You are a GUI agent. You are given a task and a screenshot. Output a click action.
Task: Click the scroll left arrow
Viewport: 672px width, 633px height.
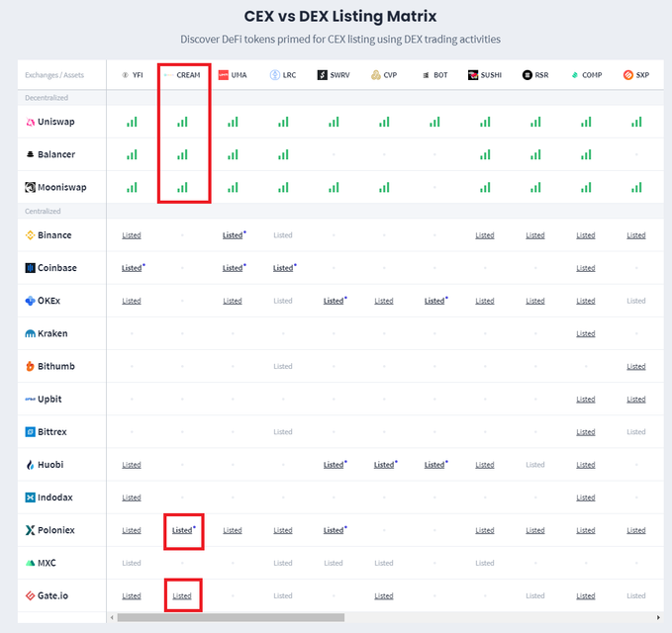point(112,617)
